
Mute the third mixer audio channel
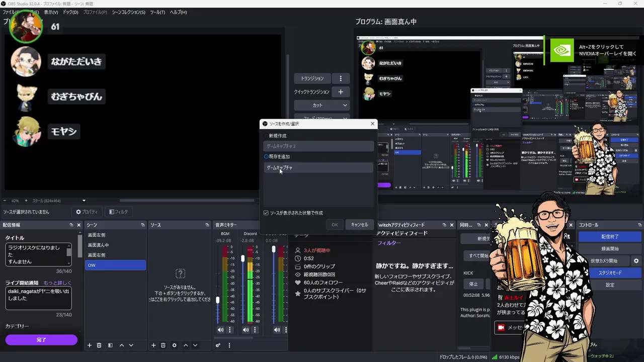pos(277,330)
